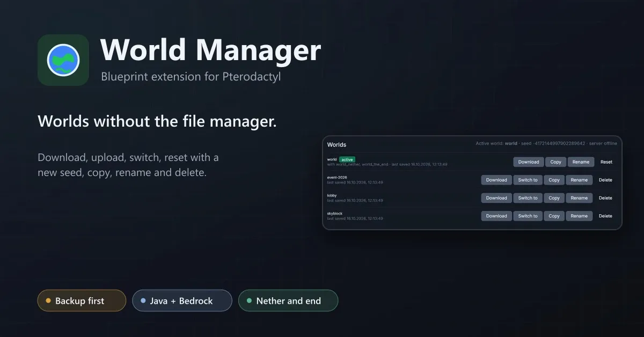This screenshot has width=644, height=337.
Task: Click the green 'active' badge
Action: point(347,159)
